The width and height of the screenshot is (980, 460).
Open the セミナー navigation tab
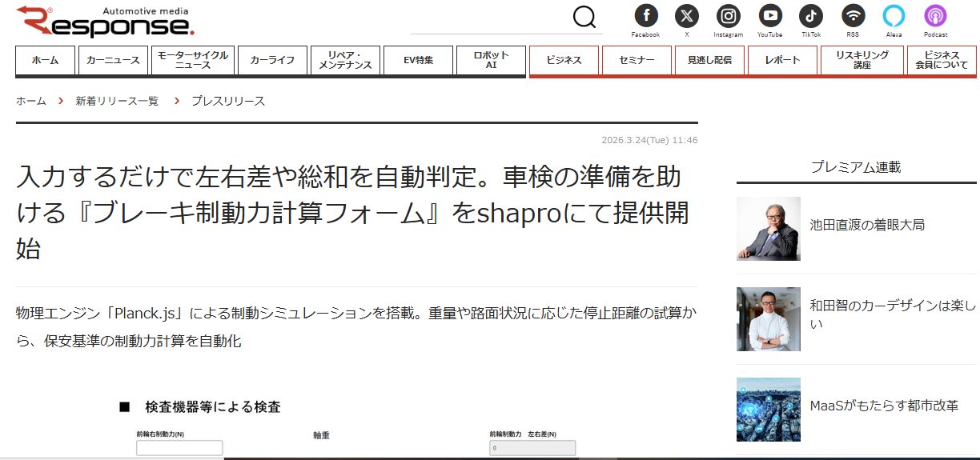637,60
